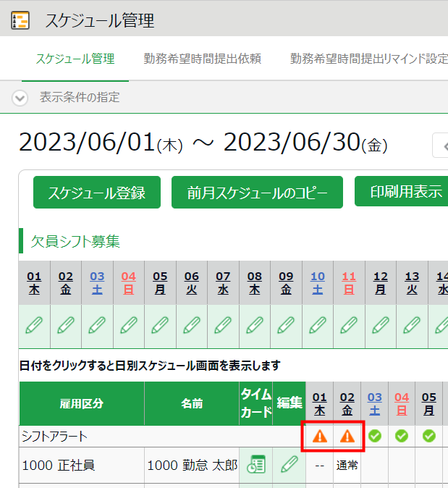Select the スケジュール管理 tab
Screen dimensions: 448x488
[x=75, y=59]
